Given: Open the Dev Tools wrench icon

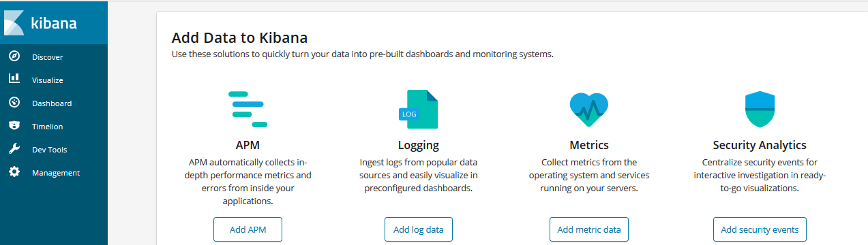Looking at the screenshot, I should pyautogui.click(x=14, y=149).
